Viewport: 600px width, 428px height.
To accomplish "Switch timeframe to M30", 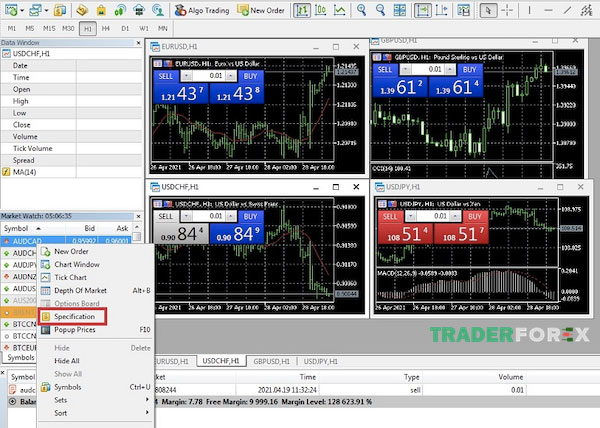I will coord(68,28).
